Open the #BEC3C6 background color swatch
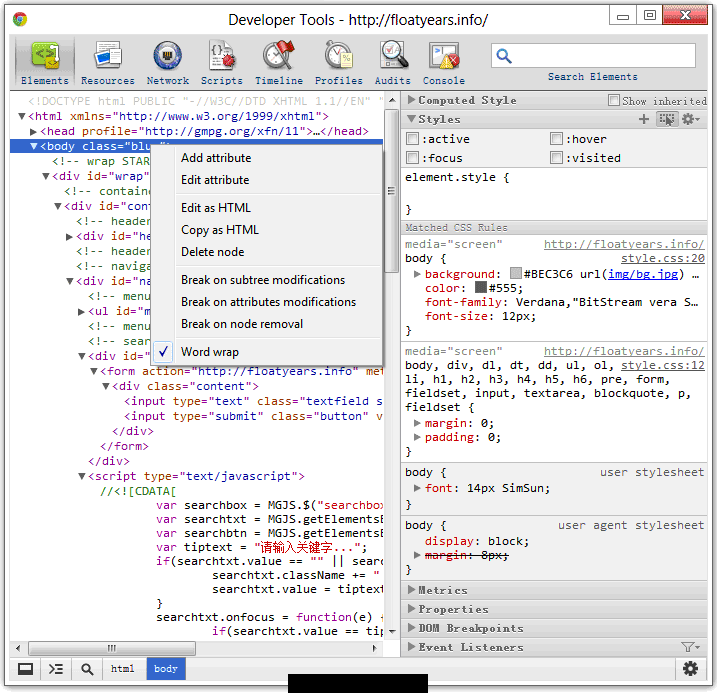The width and height of the screenshot is (717, 693). (516, 273)
